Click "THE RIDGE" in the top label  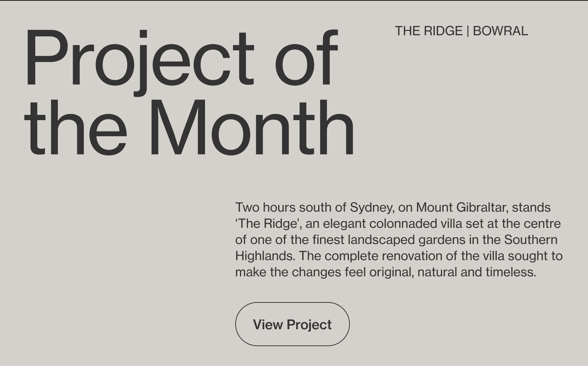(x=429, y=31)
